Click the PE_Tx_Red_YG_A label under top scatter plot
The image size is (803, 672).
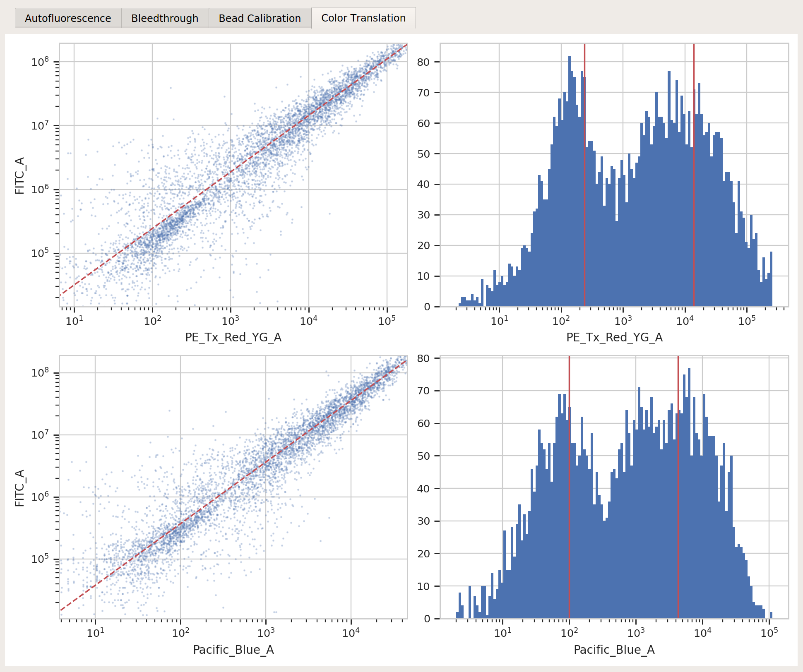click(233, 338)
